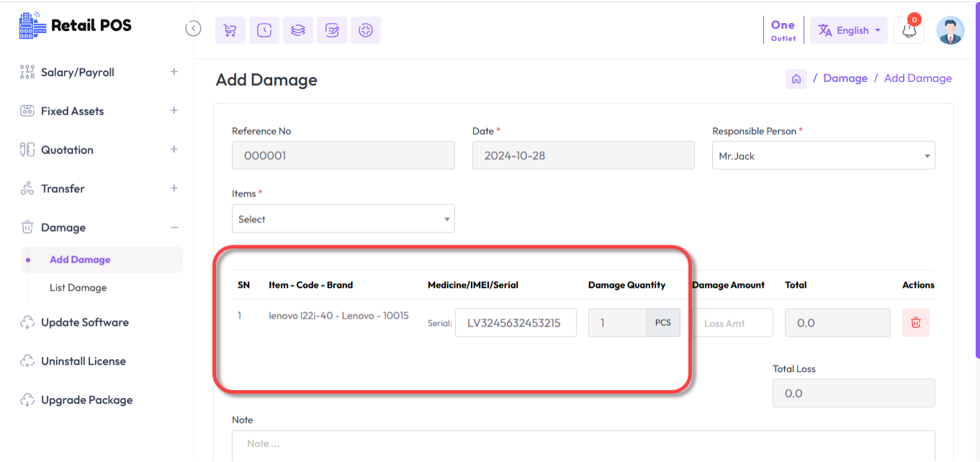Viewport: 980px width, 462px height.
Task: Collapse the sidebar with the arrow button
Action: pyautogui.click(x=193, y=29)
